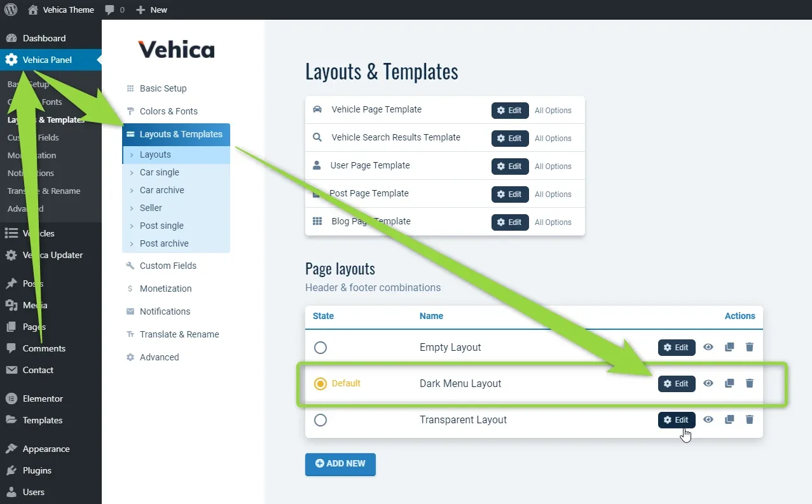This screenshot has height=504, width=812.
Task: Click the ADD NEW layout button
Action: click(x=340, y=464)
